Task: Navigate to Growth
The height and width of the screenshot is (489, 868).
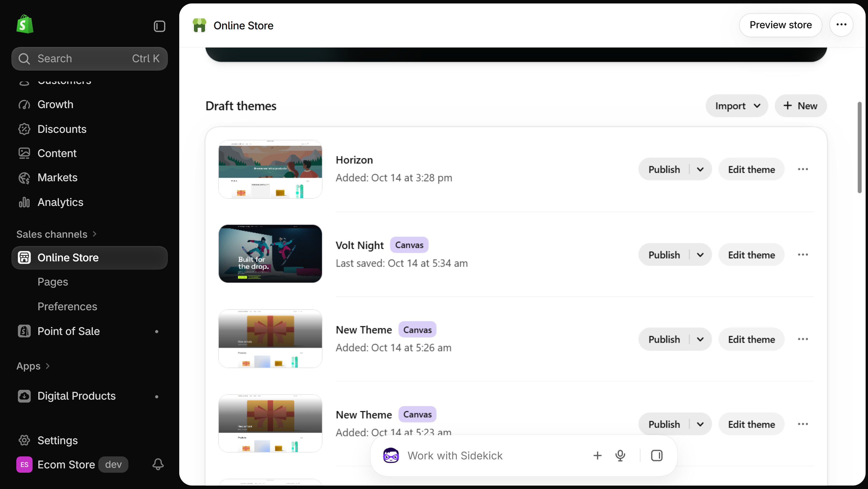Action: (89, 104)
